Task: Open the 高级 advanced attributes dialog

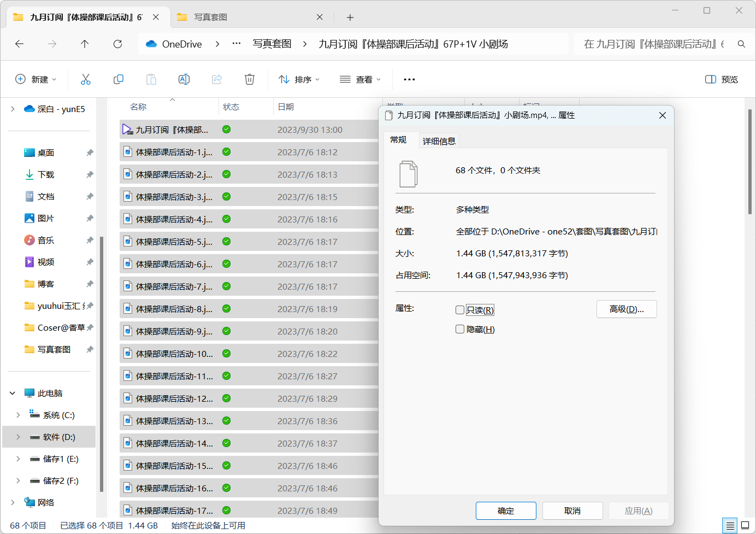Action: [627, 309]
